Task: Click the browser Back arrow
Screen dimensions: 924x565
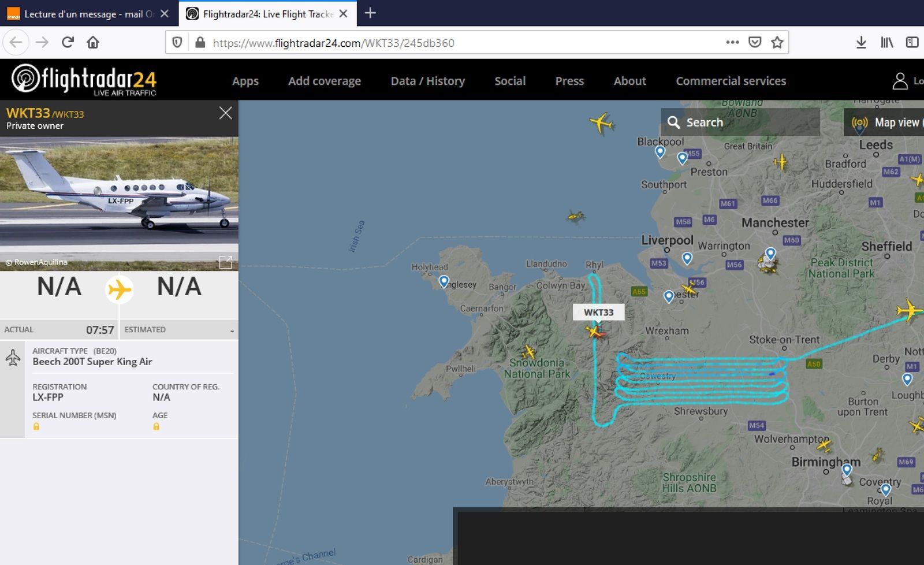Action: tap(16, 42)
